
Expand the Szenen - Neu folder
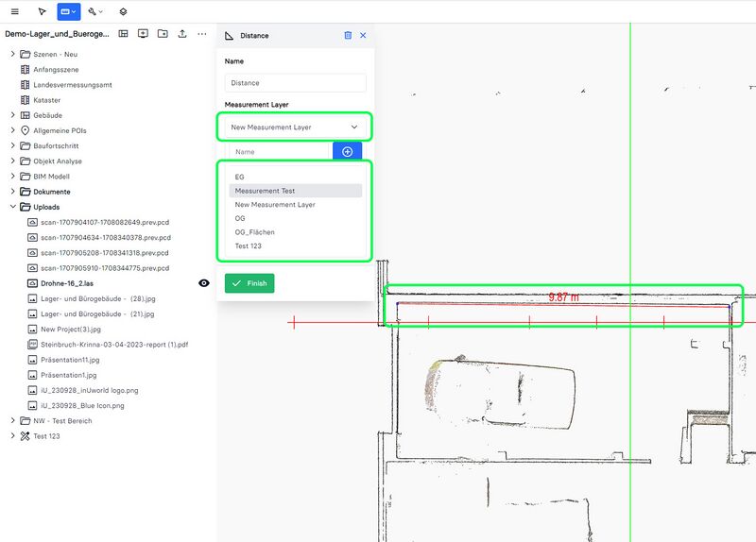coord(13,54)
